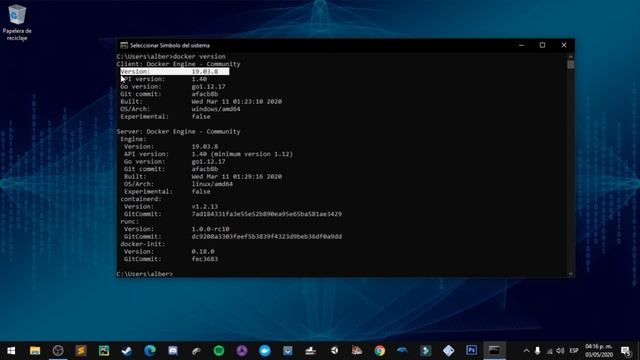Image resolution: width=640 pixels, height=360 pixels.
Task: Open OBS Studio from the taskbar
Action: (58, 351)
